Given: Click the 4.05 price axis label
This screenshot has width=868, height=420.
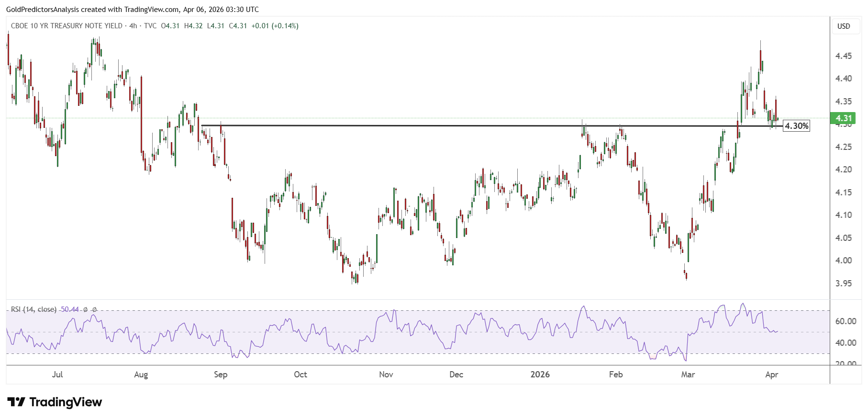Looking at the screenshot, I should 843,238.
